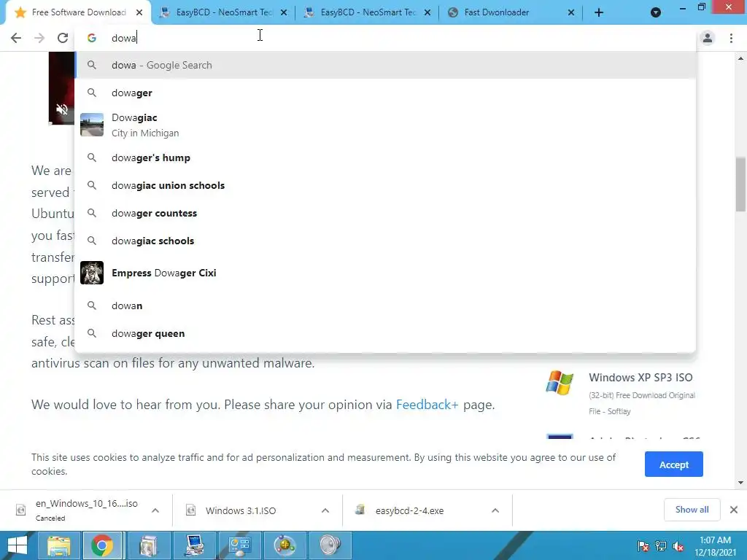Switch to Fast Dwonloader tab
Image resolution: width=747 pixels, height=560 pixels.
coord(496,12)
